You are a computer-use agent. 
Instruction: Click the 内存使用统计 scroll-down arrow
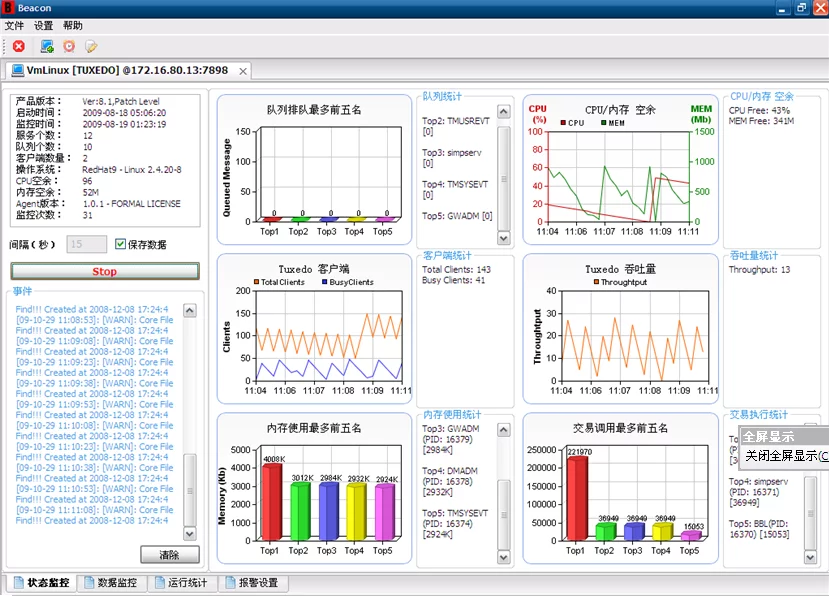[x=504, y=557]
